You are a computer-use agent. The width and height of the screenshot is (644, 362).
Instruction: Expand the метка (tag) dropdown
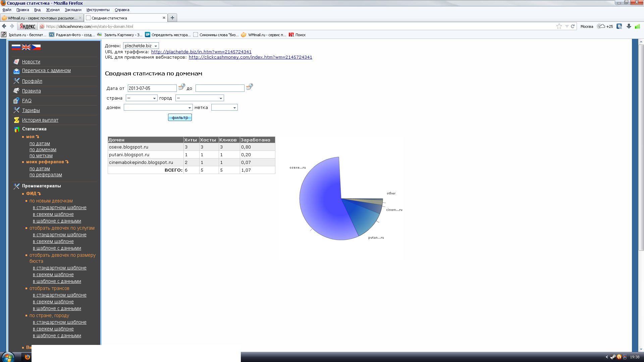point(224,108)
